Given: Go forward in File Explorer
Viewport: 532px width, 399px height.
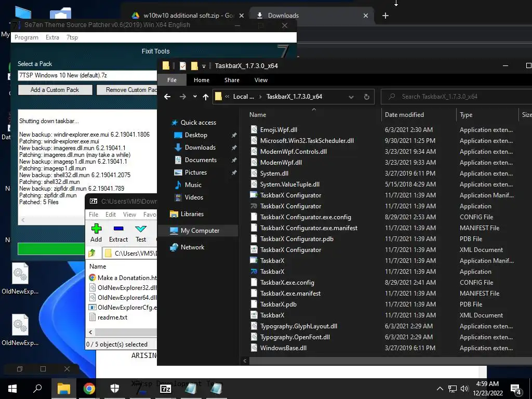Looking at the screenshot, I should coord(182,97).
